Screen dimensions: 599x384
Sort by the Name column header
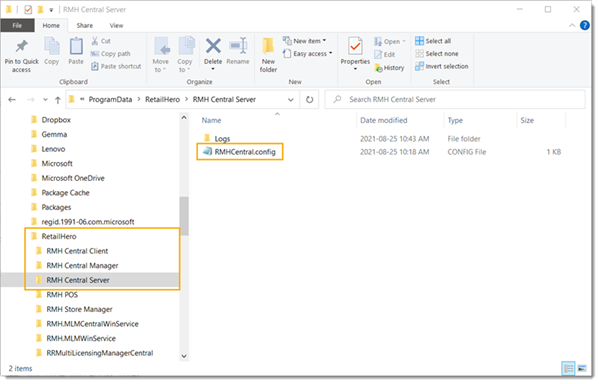point(212,120)
